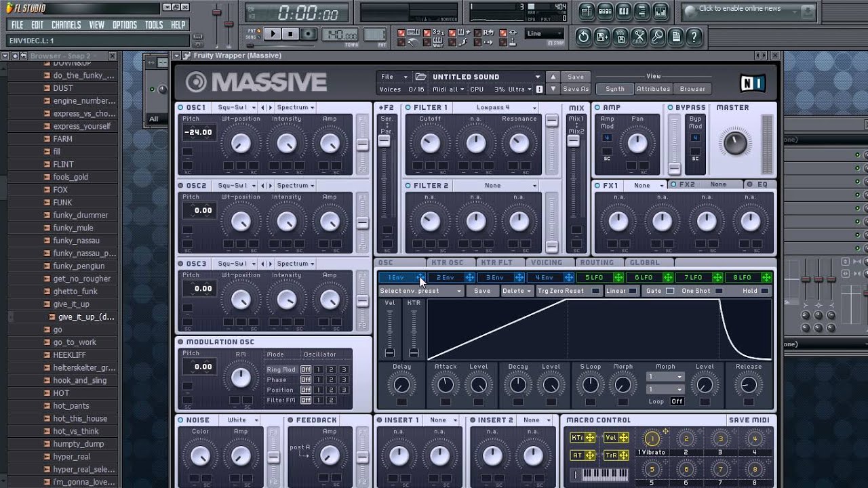Viewport: 868px width, 488px height.
Task: Enable the Hold envelope option
Action: click(766, 291)
